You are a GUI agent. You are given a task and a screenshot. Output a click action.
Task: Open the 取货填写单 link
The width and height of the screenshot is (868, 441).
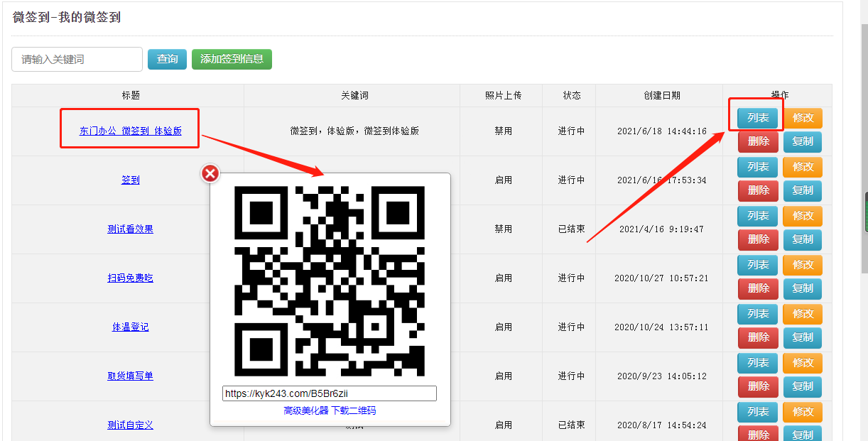pyautogui.click(x=130, y=376)
